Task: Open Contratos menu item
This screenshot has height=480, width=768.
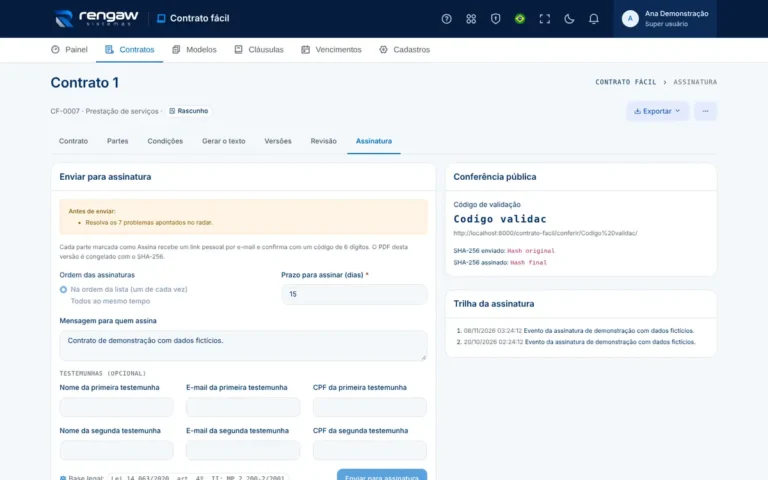Action: [x=129, y=49]
